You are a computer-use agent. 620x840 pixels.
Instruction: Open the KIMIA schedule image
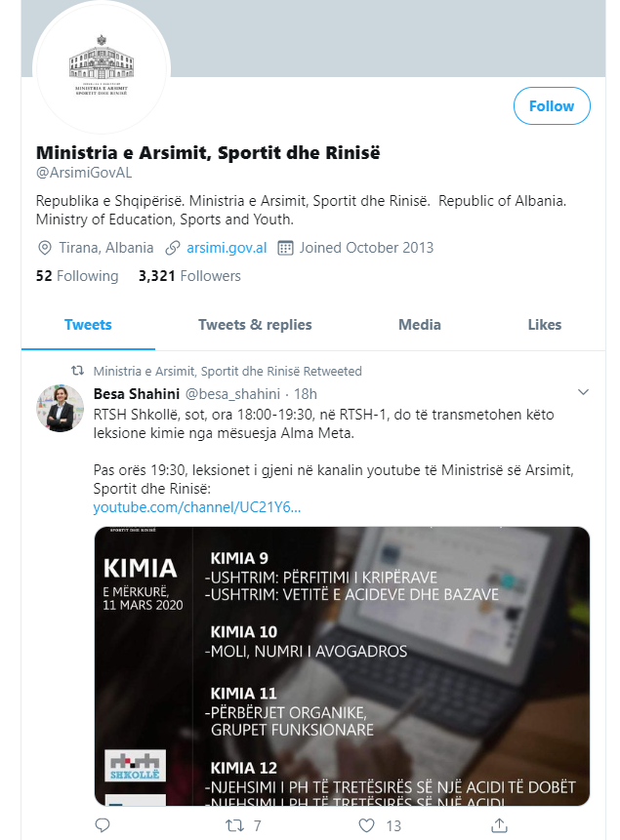(342, 666)
